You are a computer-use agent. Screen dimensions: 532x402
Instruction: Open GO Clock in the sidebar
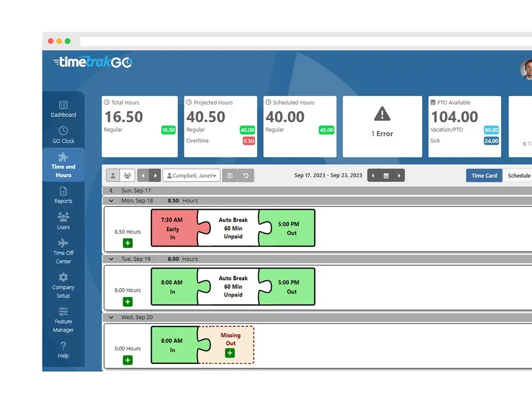[63, 136]
